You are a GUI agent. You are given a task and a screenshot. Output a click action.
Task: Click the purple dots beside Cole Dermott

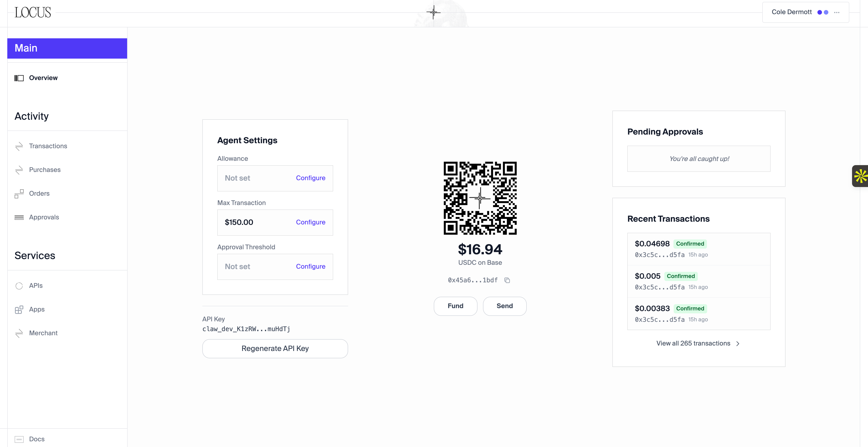823,12
